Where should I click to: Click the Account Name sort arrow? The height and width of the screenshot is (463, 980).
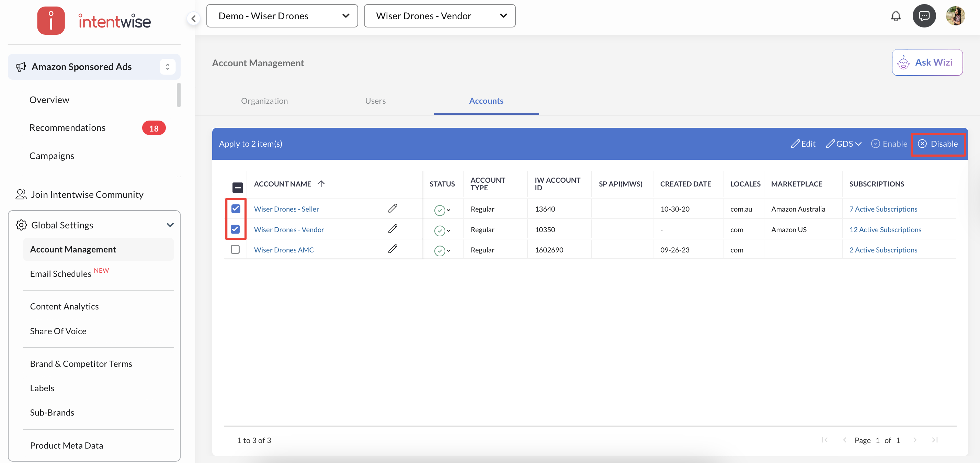click(x=321, y=184)
